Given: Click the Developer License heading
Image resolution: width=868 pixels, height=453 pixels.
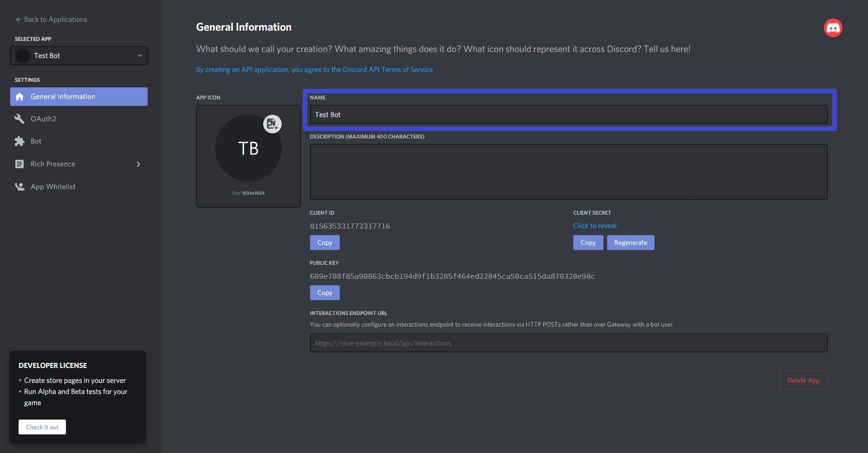Looking at the screenshot, I should pyautogui.click(x=53, y=366).
